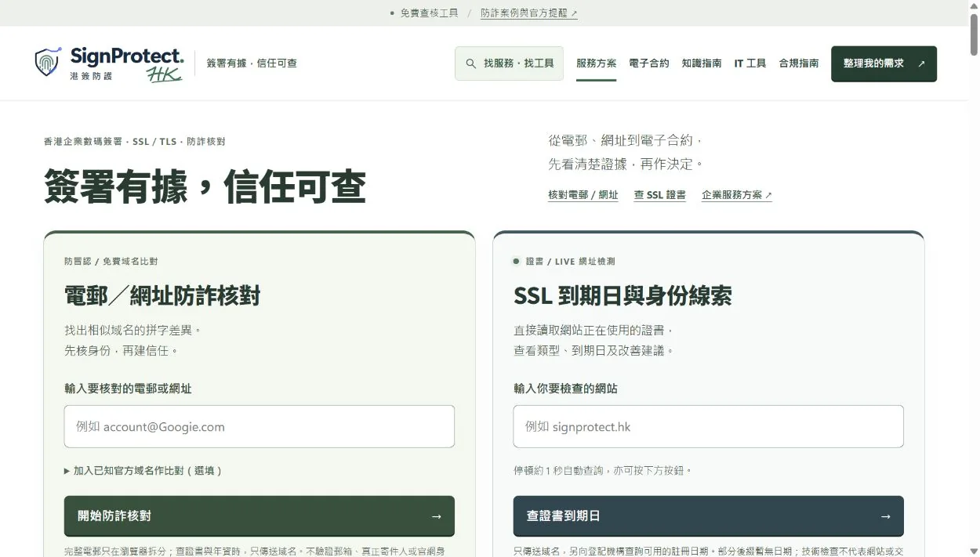Focus the 要檢查的網站 input field

point(709,426)
